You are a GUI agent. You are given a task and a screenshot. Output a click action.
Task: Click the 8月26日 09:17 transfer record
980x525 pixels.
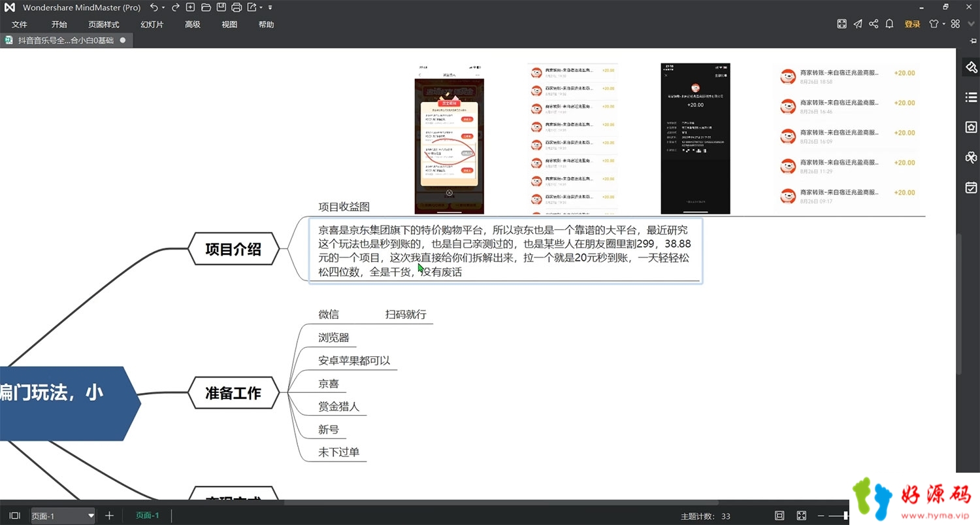[848, 196]
